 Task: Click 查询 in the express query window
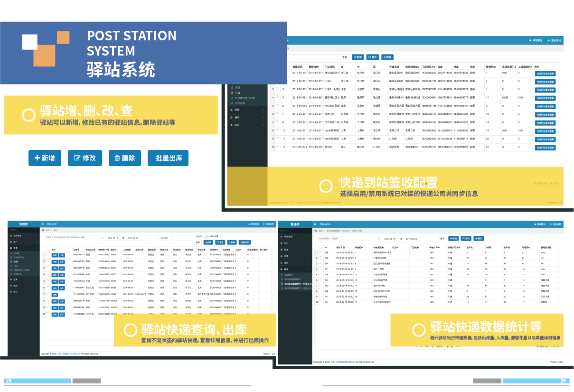point(198,242)
